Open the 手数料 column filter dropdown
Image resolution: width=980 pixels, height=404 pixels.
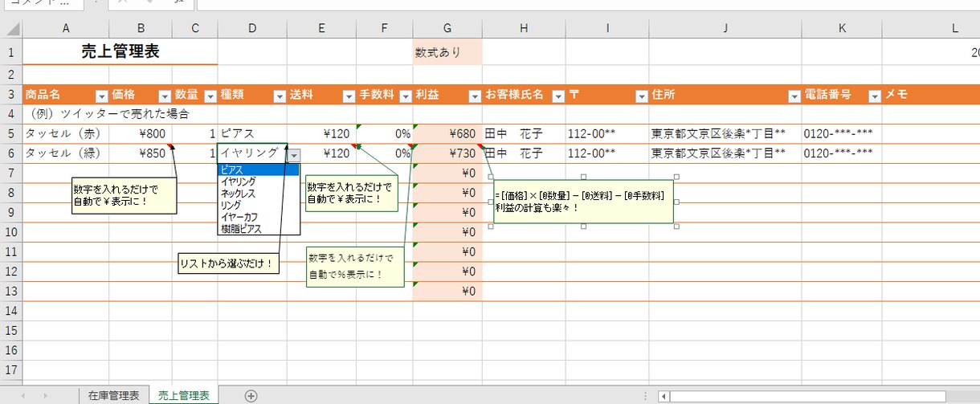click(x=404, y=96)
